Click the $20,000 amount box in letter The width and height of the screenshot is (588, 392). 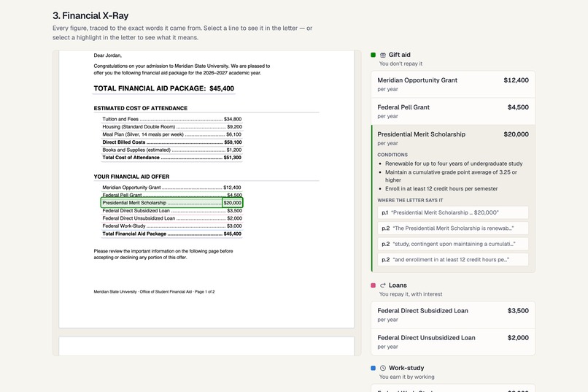tap(233, 203)
